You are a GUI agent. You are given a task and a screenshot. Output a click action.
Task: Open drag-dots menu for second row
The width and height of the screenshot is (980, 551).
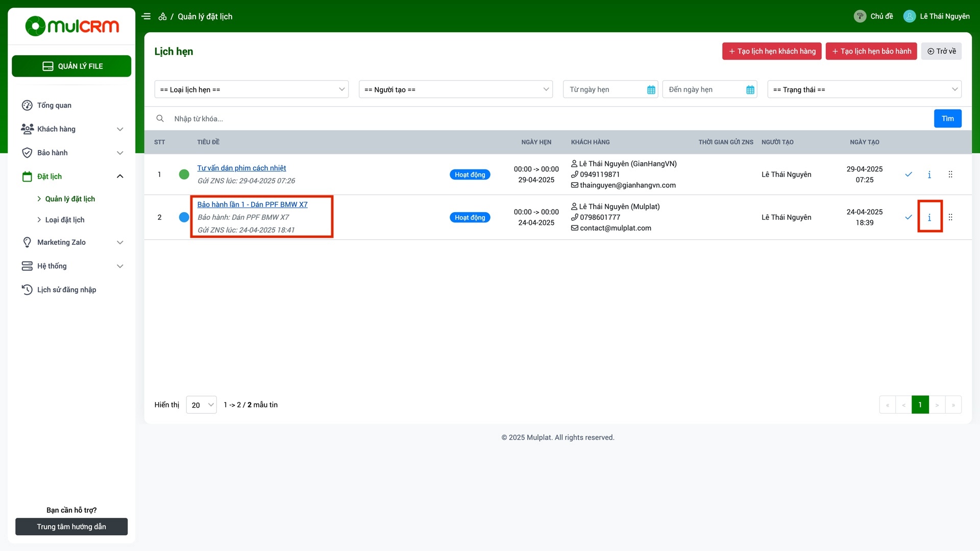[950, 217]
